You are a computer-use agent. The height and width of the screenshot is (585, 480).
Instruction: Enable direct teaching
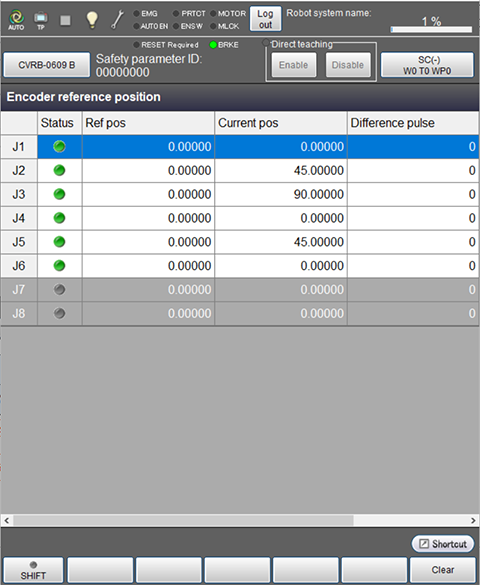(294, 65)
